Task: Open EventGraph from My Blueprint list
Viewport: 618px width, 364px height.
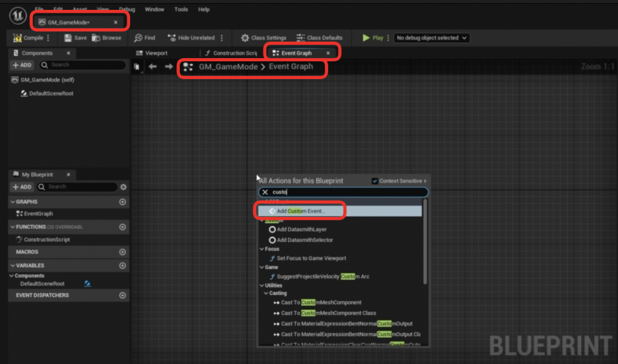Action: [35, 214]
